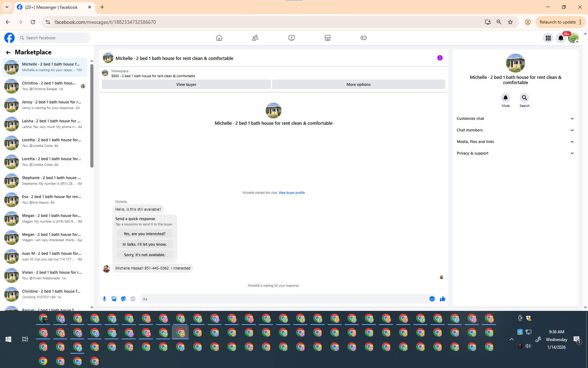
Task: Bookmark this page with the star icon
Action: coord(510,22)
